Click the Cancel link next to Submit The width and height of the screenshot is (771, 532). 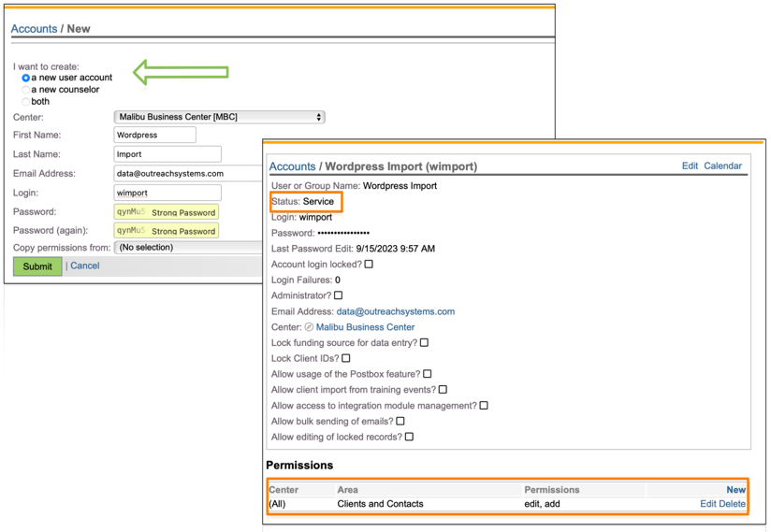tap(84, 266)
